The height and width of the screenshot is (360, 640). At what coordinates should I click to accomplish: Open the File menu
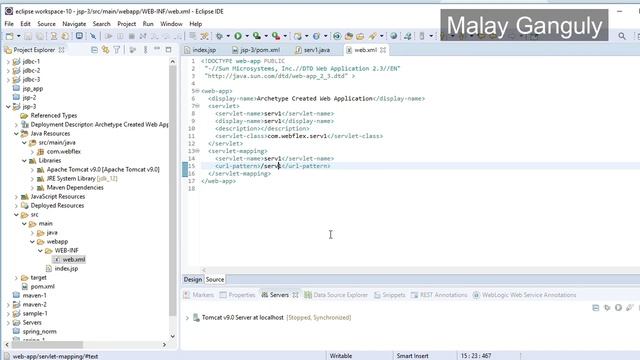coord(9,24)
